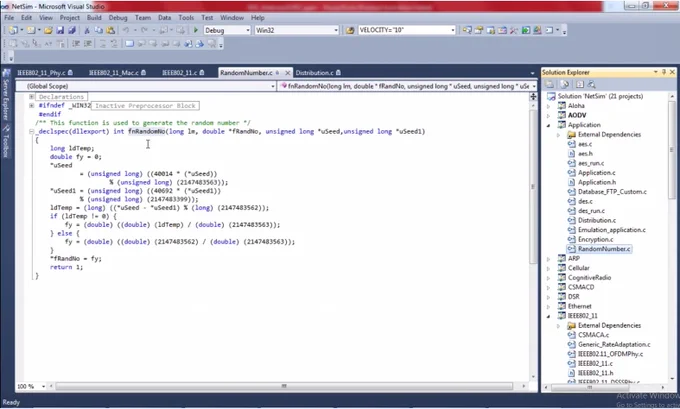The height and width of the screenshot is (409, 680).
Task: Open the Debug configuration dropdown
Action: 248,30
